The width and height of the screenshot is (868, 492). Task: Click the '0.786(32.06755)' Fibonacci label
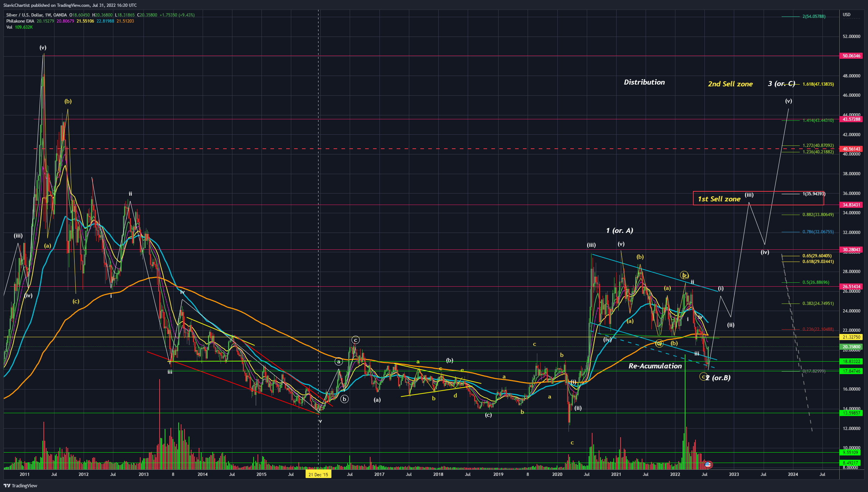[818, 232]
